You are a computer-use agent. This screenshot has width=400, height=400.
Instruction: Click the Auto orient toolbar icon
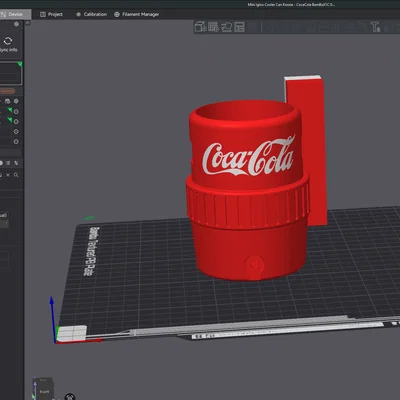pos(227,27)
